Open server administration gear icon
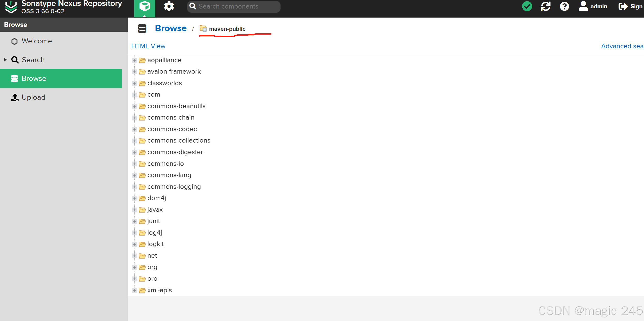 point(169,6)
